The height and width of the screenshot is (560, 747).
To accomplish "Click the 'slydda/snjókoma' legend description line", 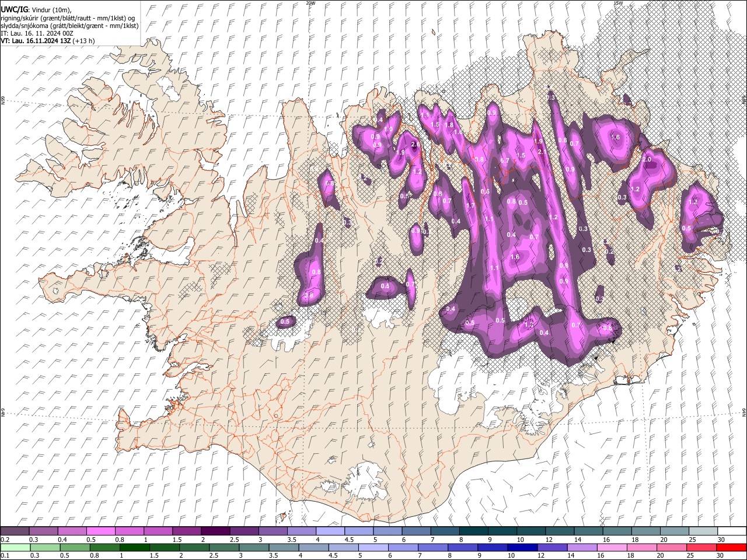I will 69,26.
